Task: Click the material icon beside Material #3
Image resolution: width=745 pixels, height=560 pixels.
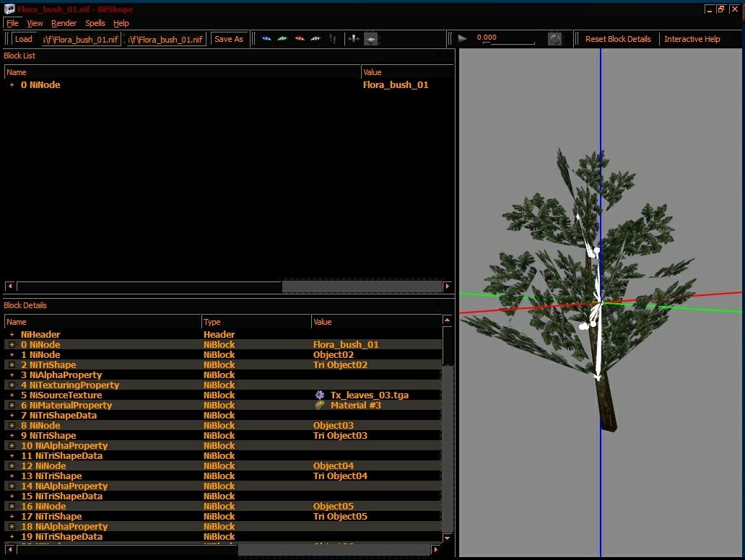Action: 320,405
